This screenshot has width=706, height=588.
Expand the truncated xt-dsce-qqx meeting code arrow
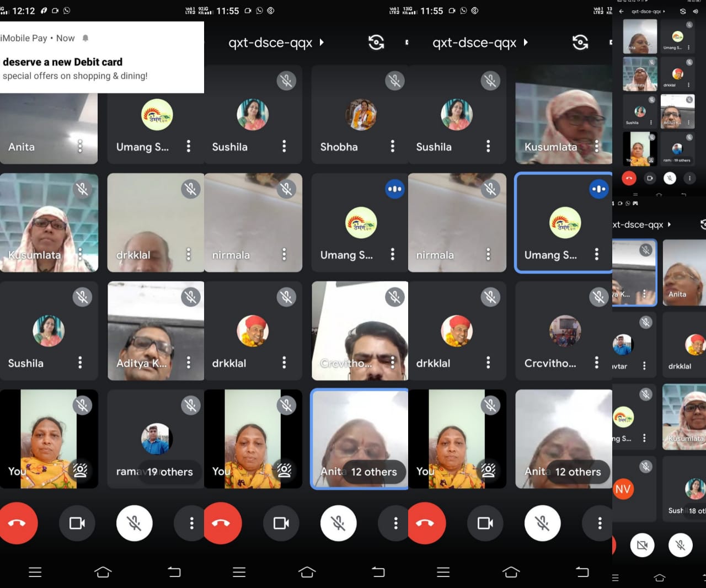pos(669,224)
